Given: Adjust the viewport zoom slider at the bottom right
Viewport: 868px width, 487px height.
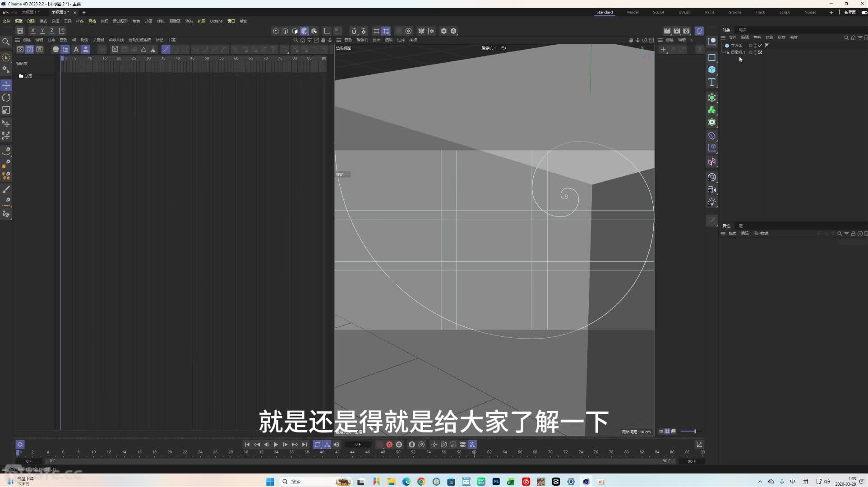Looking at the screenshot, I should [x=688, y=432].
